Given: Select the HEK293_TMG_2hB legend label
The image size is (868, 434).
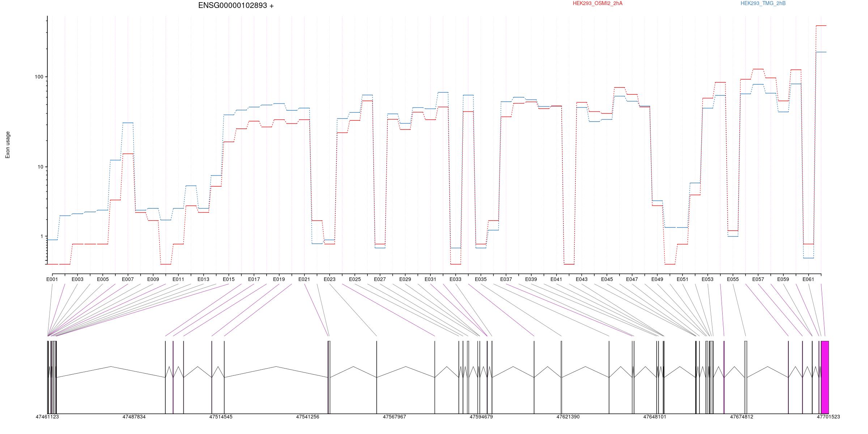Looking at the screenshot, I should [x=763, y=3].
